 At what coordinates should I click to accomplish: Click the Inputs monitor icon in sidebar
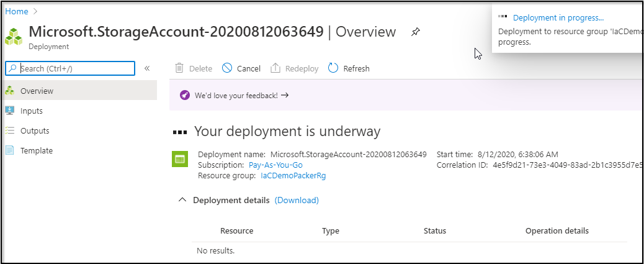coord(9,111)
